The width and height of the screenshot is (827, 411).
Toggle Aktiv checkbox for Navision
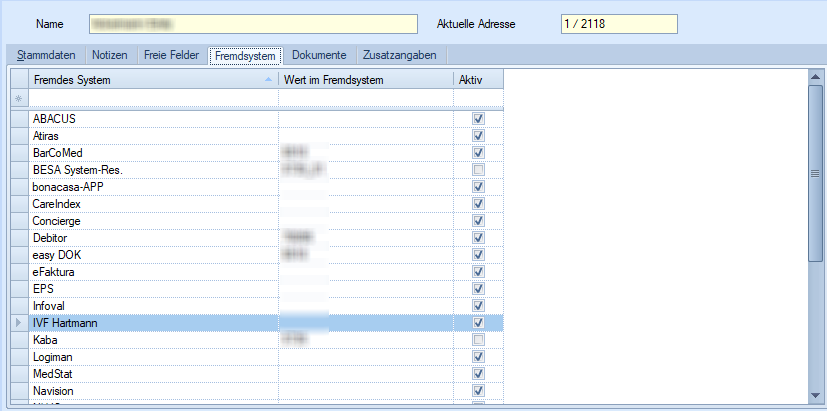pos(478,391)
